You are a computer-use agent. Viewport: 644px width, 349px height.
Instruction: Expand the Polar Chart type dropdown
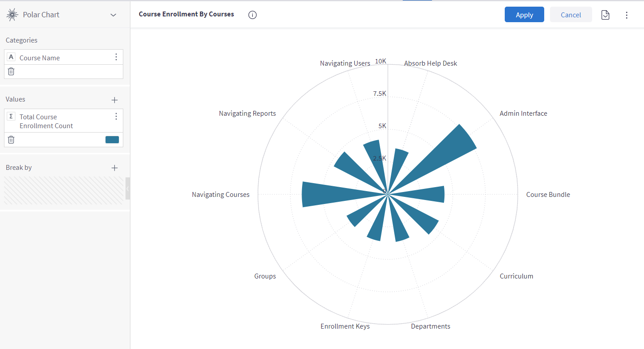(x=114, y=15)
